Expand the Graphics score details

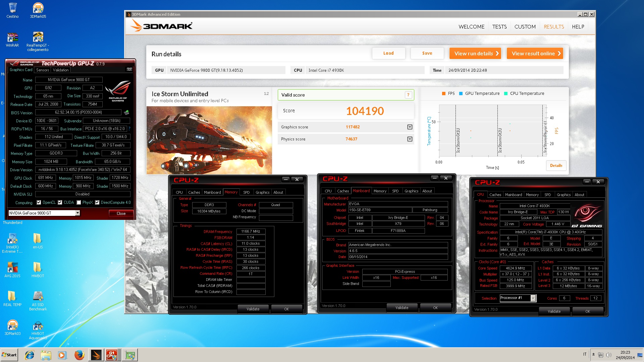point(410,127)
